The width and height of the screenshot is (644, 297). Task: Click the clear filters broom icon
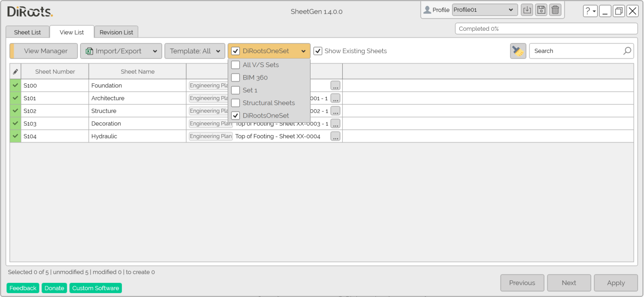point(518,51)
